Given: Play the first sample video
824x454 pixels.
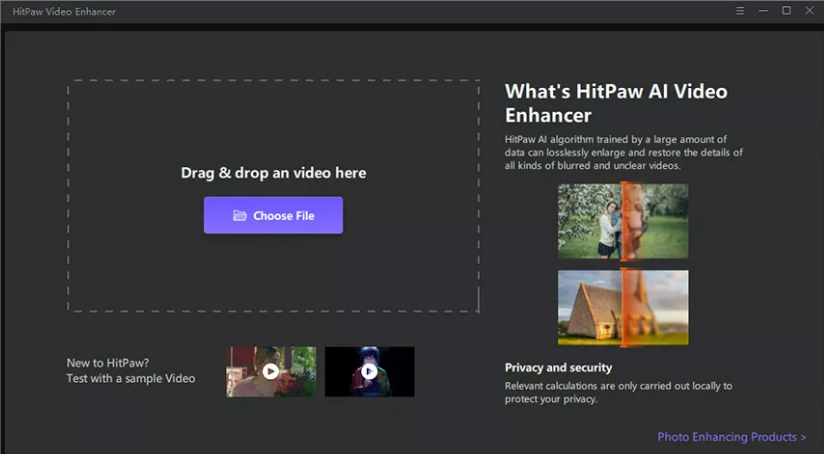Looking at the screenshot, I should [270, 371].
